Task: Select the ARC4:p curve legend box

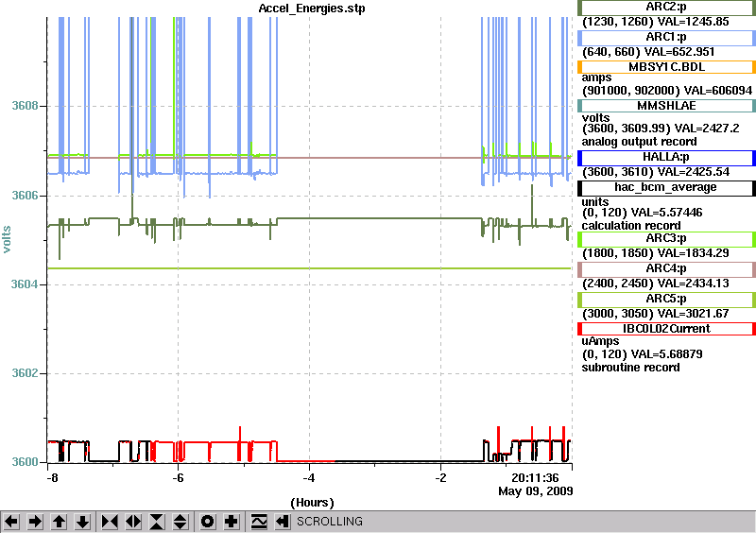Action: click(666, 269)
